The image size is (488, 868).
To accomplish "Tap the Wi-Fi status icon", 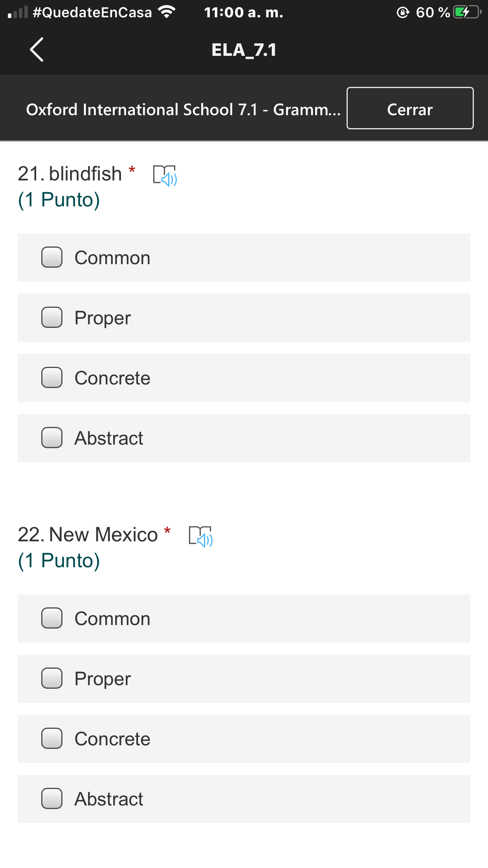I will point(167,12).
